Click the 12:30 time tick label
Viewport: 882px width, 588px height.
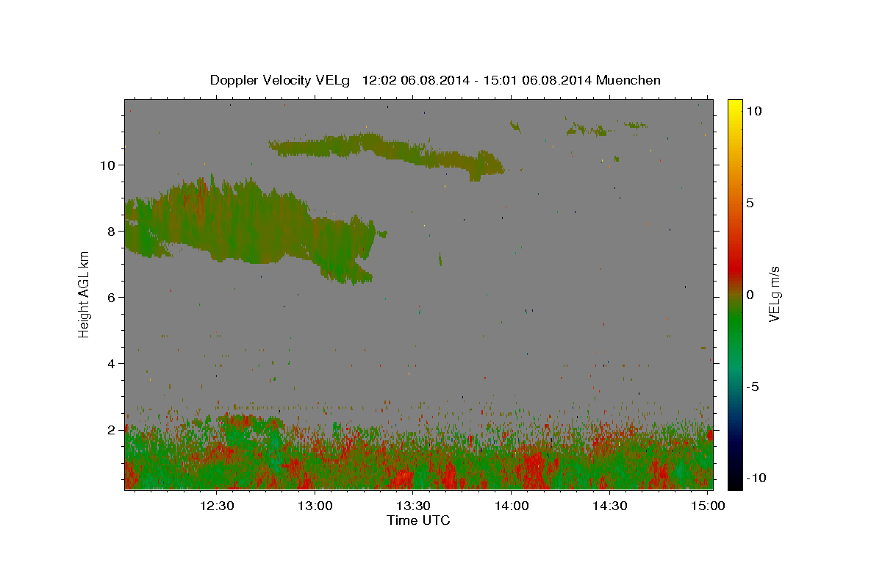point(218,506)
